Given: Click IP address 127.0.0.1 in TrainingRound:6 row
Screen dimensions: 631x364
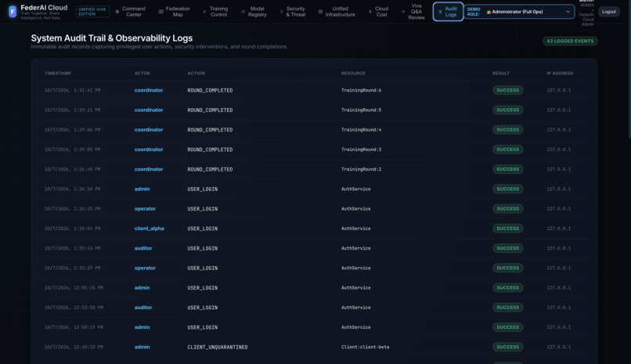Looking at the screenshot, I should [x=558, y=90].
